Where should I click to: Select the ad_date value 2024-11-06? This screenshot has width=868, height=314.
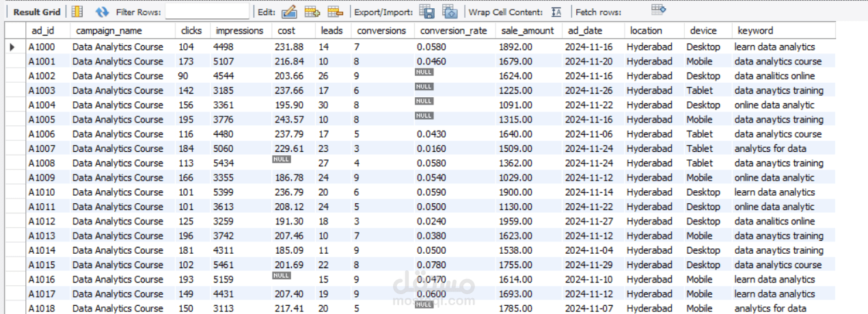coord(589,133)
